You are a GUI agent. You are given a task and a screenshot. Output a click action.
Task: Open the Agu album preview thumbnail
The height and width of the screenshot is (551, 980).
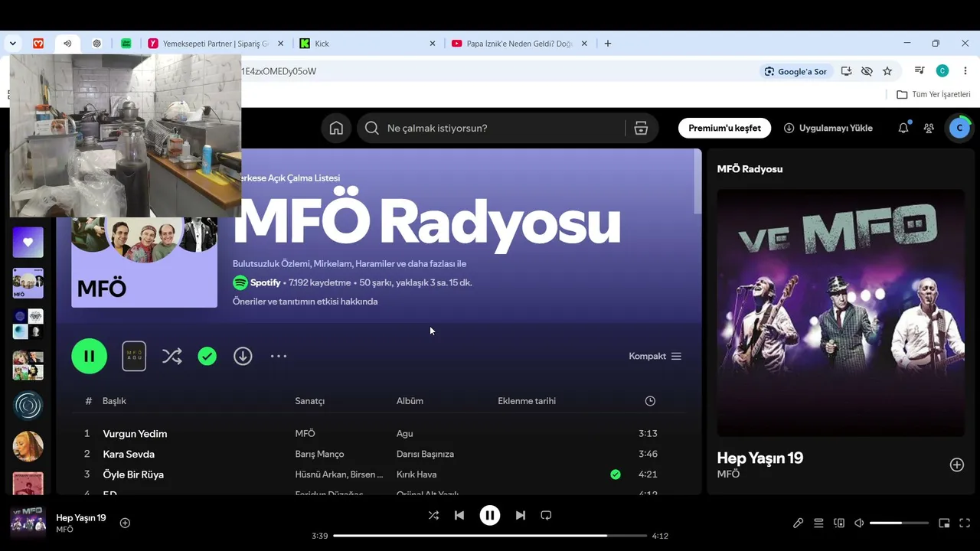[134, 356]
